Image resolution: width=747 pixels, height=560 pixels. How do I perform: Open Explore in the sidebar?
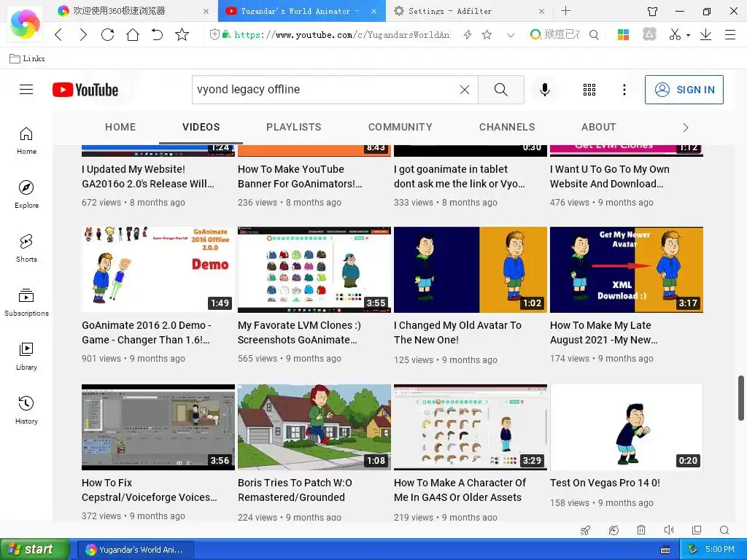point(26,195)
